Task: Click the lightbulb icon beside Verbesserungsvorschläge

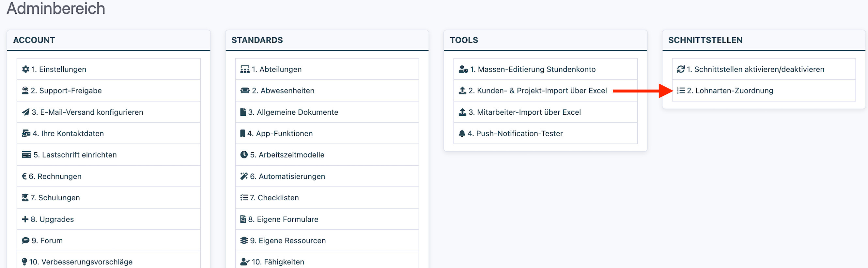Action: 24,261
